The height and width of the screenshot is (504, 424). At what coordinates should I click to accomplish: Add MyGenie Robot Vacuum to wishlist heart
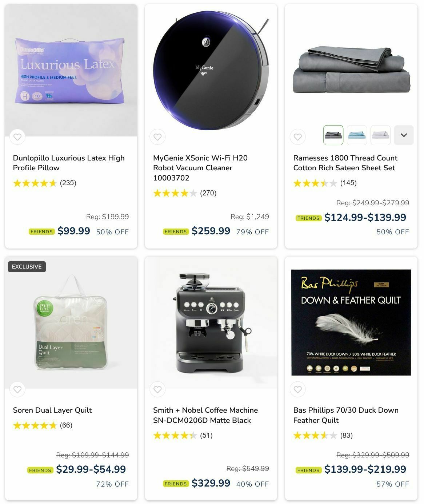[x=157, y=137]
